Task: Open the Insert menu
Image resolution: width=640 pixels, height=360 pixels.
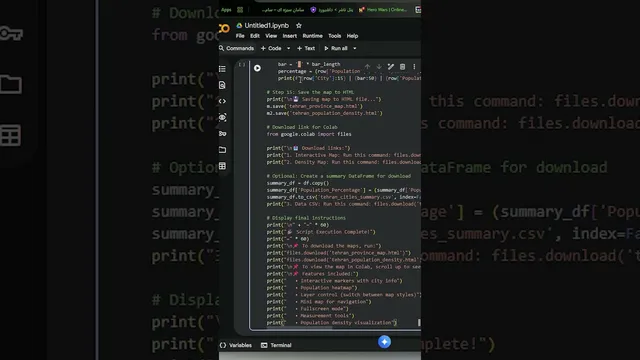Action: (290, 36)
